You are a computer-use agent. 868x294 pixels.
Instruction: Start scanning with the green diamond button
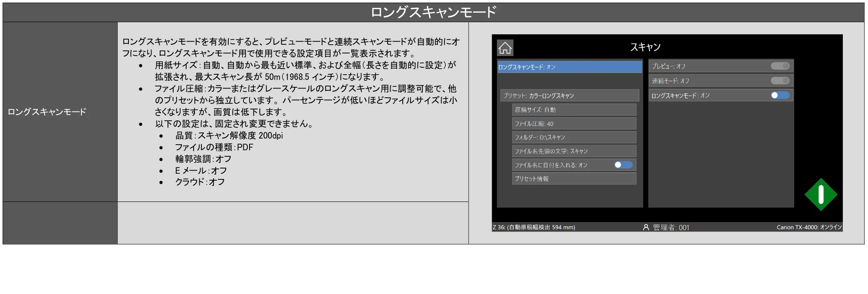(821, 195)
